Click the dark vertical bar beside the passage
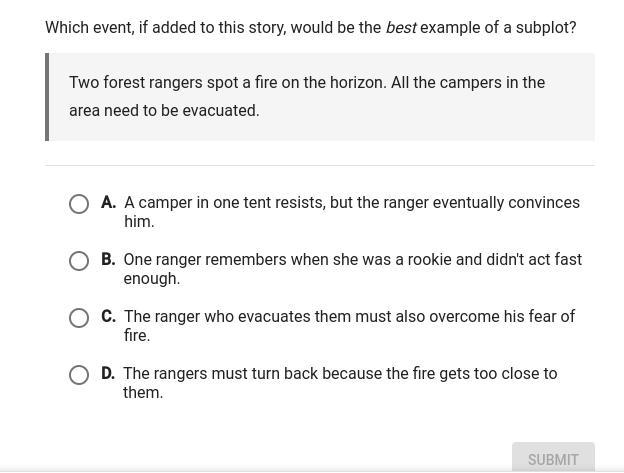This screenshot has height=473, width=624. [x=47, y=97]
